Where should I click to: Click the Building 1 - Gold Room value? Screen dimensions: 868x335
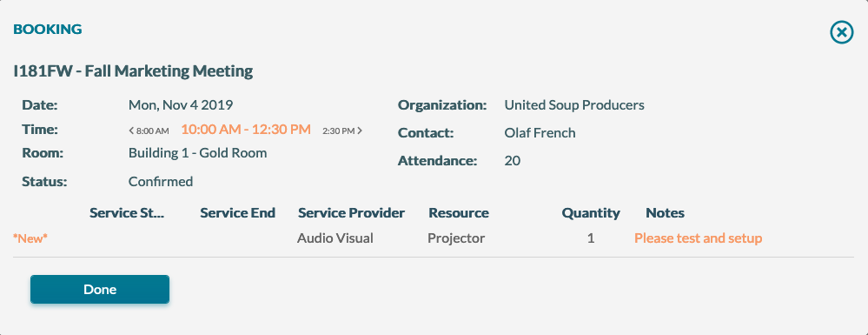(197, 152)
